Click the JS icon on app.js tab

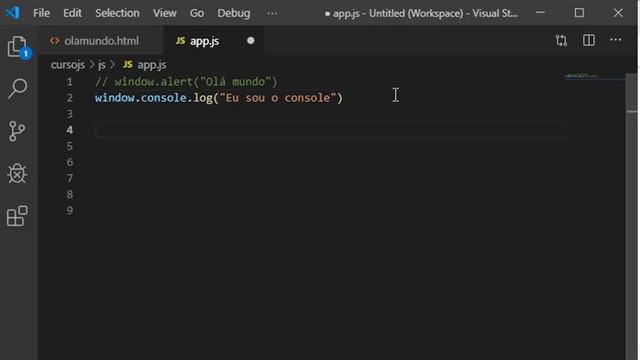[x=180, y=41]
